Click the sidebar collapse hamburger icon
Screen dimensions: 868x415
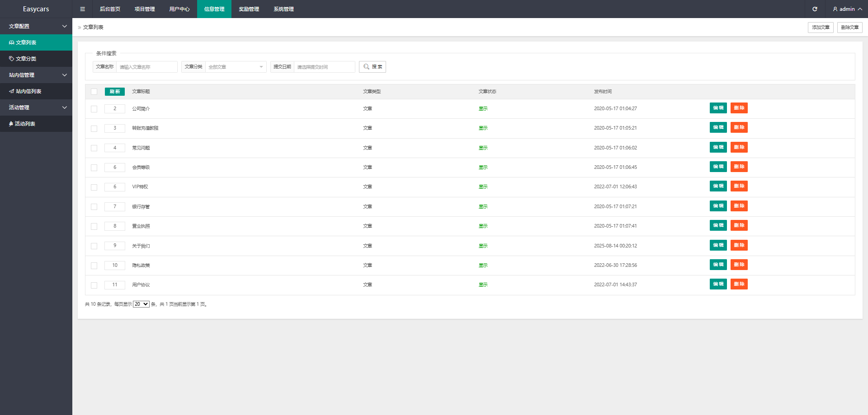pos(82,9)
